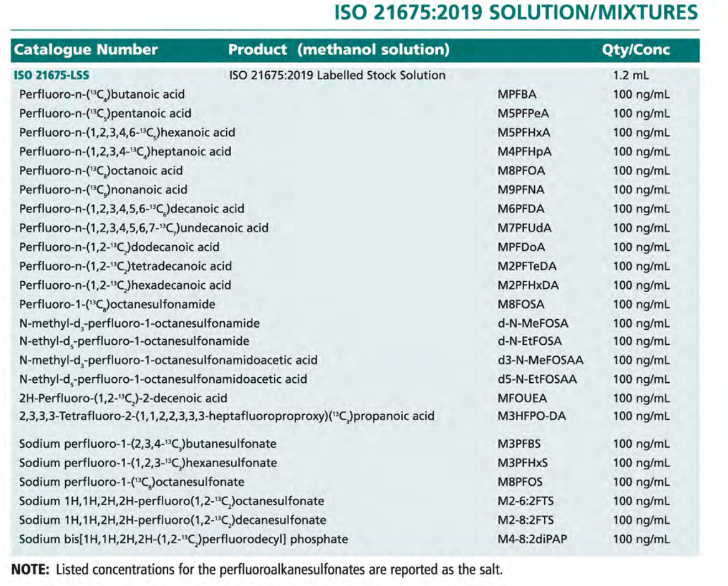The width and height of the screenshot is (728, 586).
Task: Select the MFOUEA product code
Action: click(522, 398)
